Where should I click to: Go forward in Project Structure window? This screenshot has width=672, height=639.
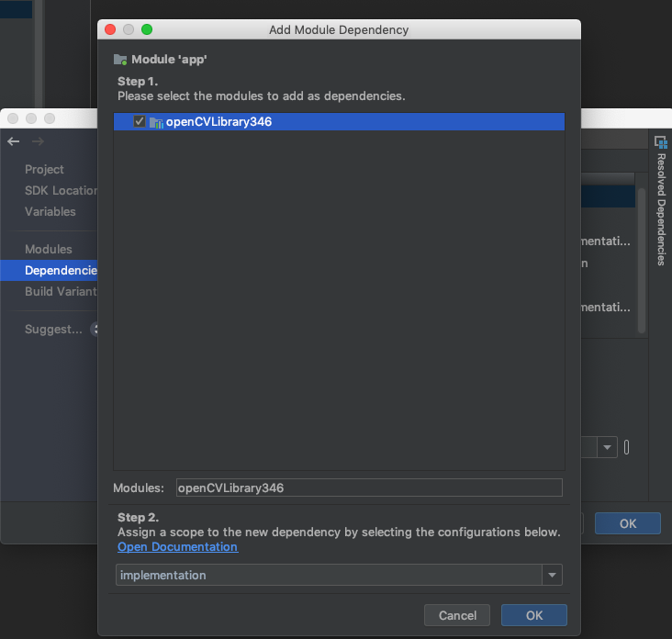tap(39, 141)
